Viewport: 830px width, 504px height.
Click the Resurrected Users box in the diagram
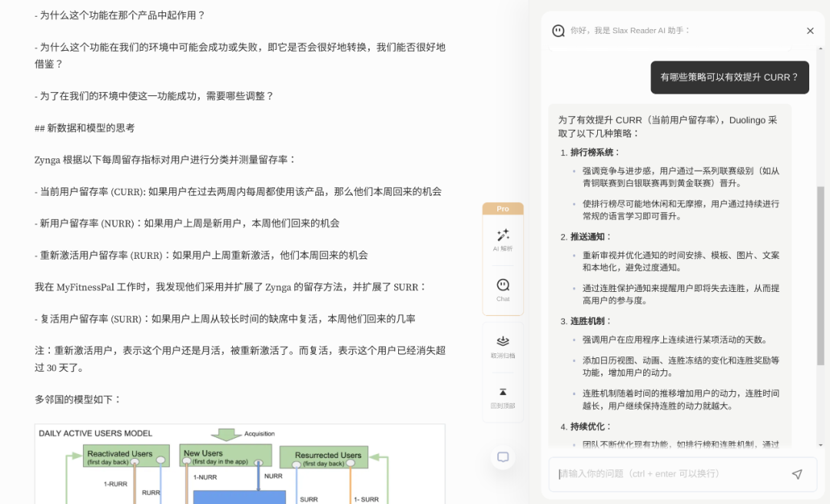click(x=324, y=457)
